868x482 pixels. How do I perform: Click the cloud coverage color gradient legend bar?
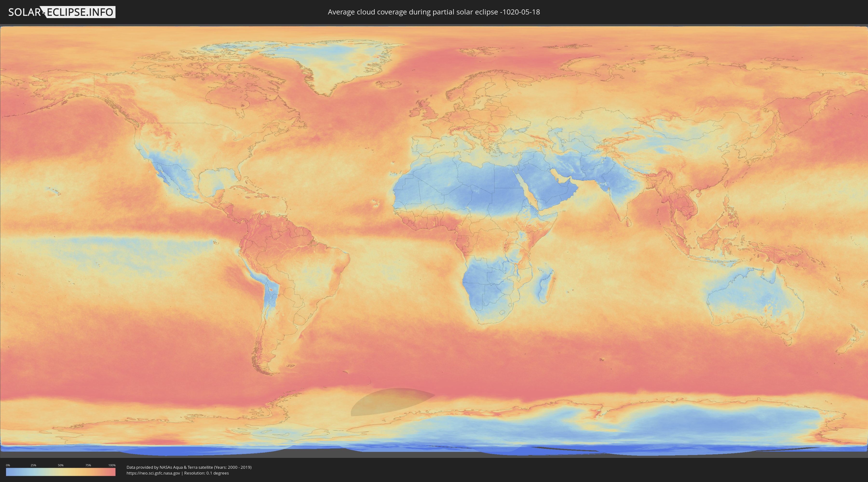(61, 472)
